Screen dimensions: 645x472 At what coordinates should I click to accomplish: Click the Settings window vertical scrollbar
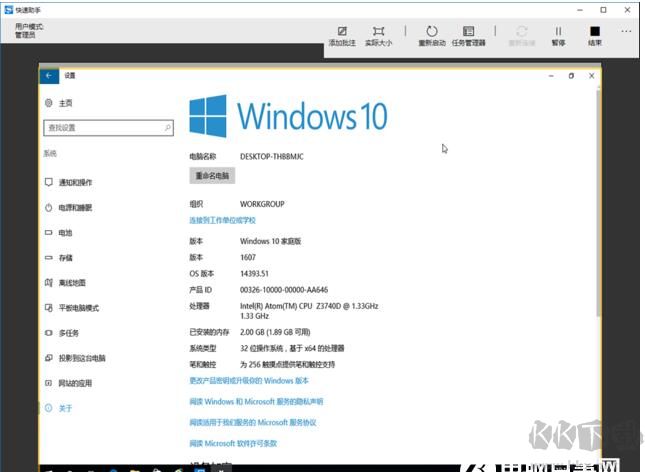(x=598, y=204)
